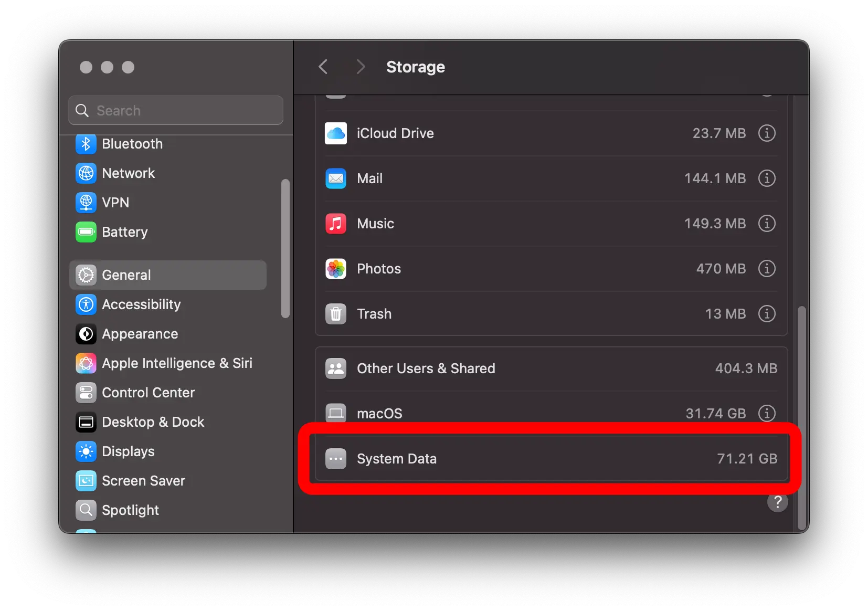The height and width of the screenshot is (611, 868).
Task: Click the green Battery icon
Action: pyautogui.click(x=86, y=232)
